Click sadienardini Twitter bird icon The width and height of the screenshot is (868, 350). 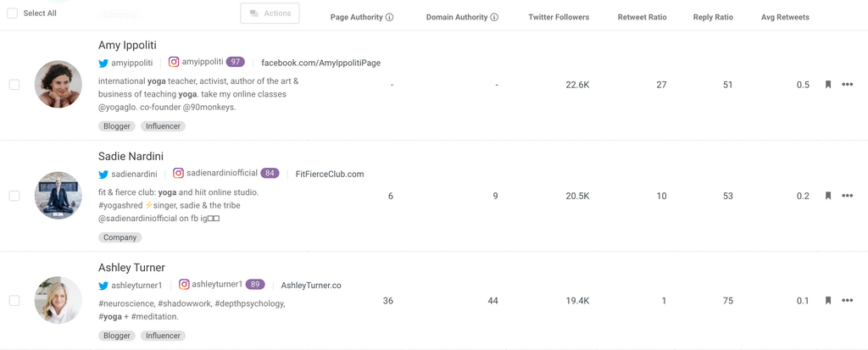click(x=103, y=175)
